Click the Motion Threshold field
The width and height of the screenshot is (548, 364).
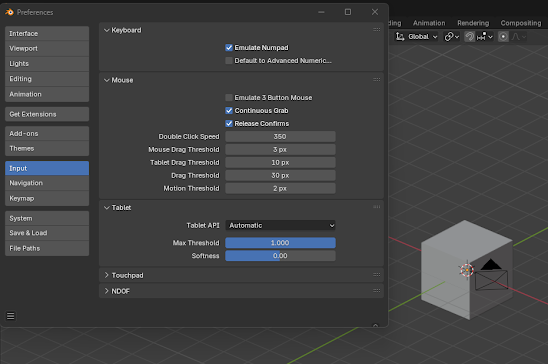(280, 188)
